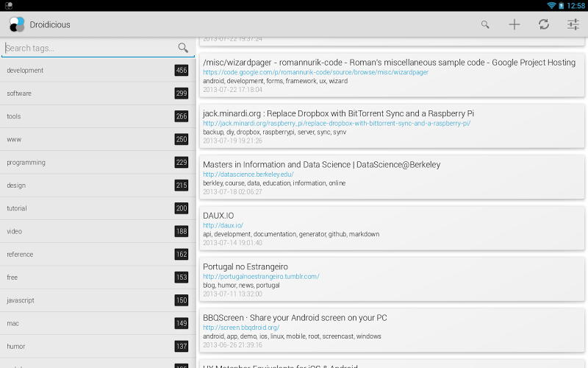This screenshot has height=368, width=588.
Task: Sync bookmarks with the refresh icon
Action: coord(544,24)
